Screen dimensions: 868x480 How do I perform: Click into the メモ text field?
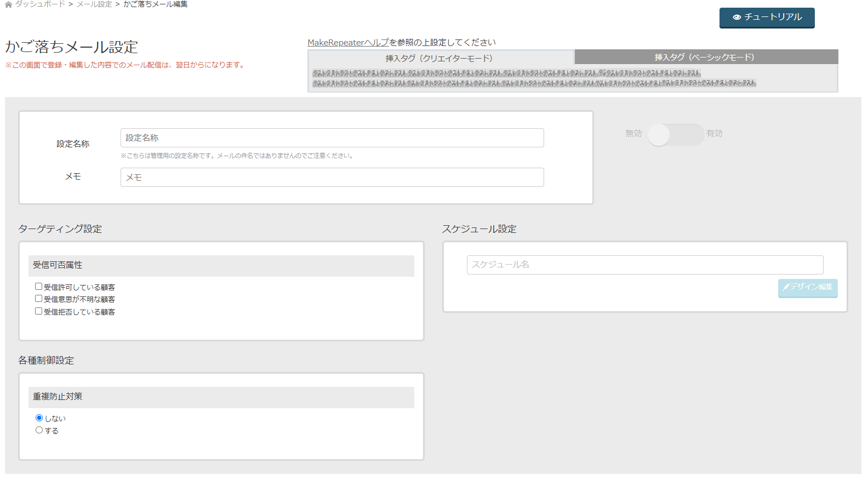[332, 178]
